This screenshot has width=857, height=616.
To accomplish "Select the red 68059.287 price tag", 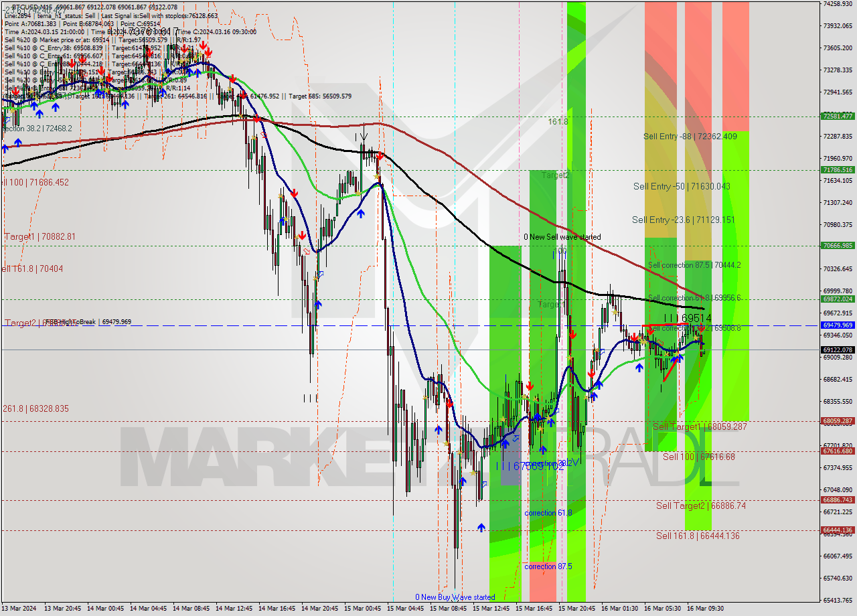I will point(838,421).
